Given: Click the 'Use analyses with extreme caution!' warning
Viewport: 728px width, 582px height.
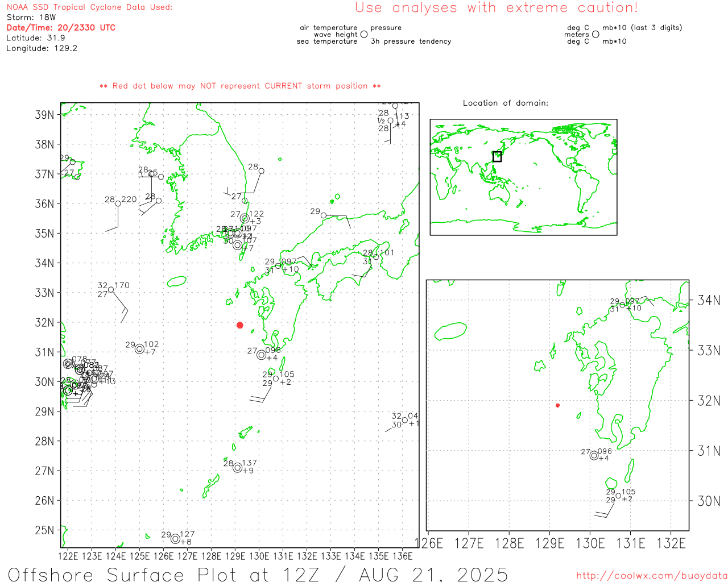Looking at the screenshot, I should tap(497, 8).
